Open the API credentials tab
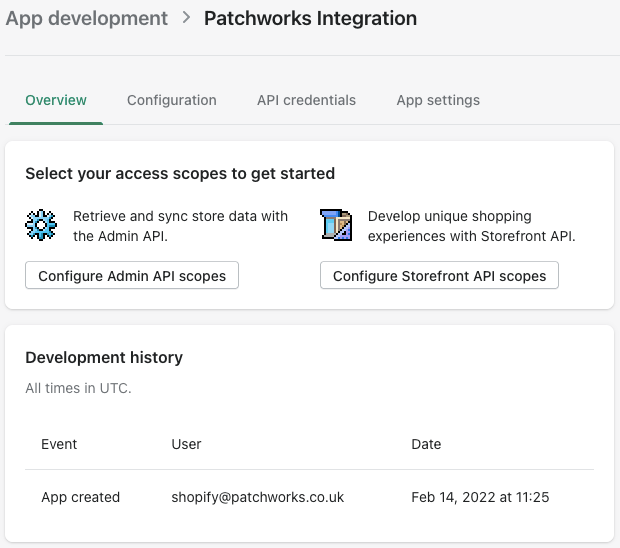Viewport: 620px width, 548px height. [x=306, y=100]
